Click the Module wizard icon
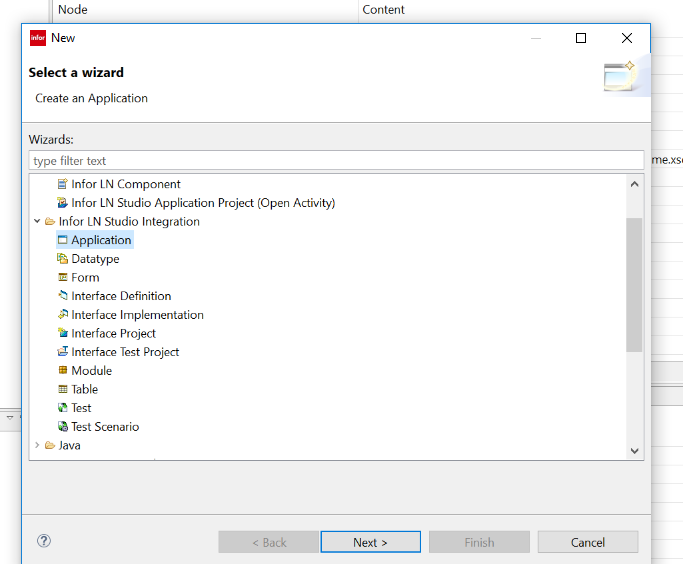The image size is (683, 564). click(63, 371)
